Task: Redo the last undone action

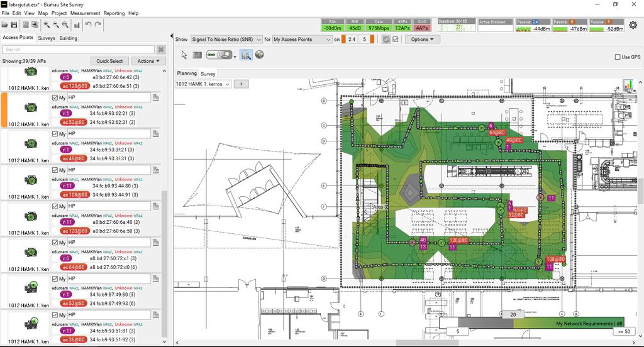Action: tap(97, 25)
